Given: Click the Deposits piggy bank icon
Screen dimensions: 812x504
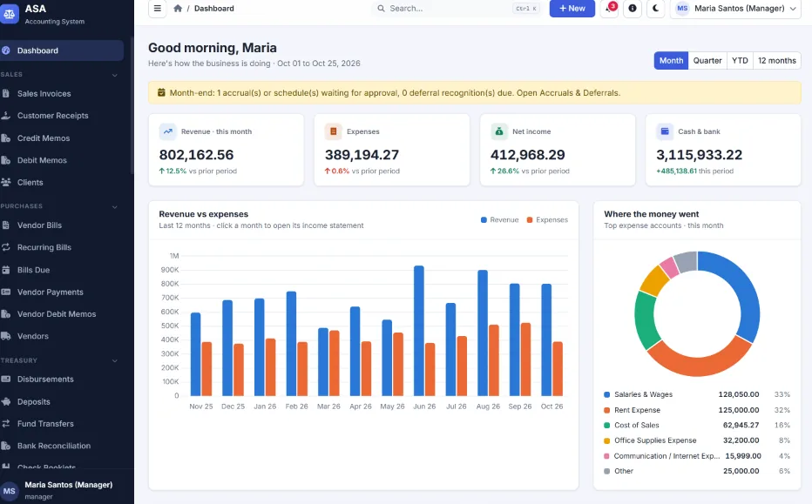Looking at the screenshot, I should [x=6, y=401].
